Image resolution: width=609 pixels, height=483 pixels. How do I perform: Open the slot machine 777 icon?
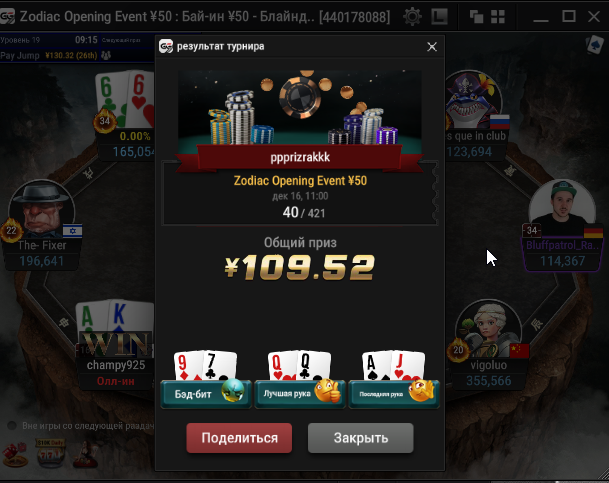50,453
